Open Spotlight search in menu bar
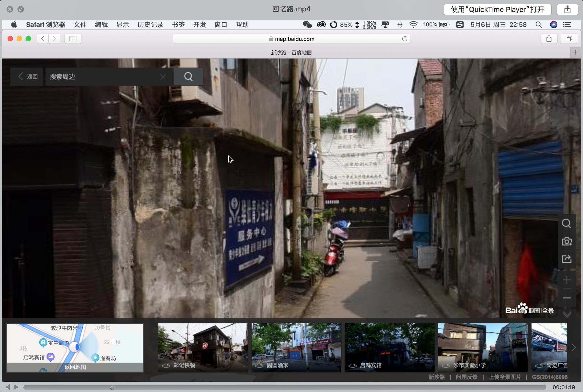 point(539,25)
